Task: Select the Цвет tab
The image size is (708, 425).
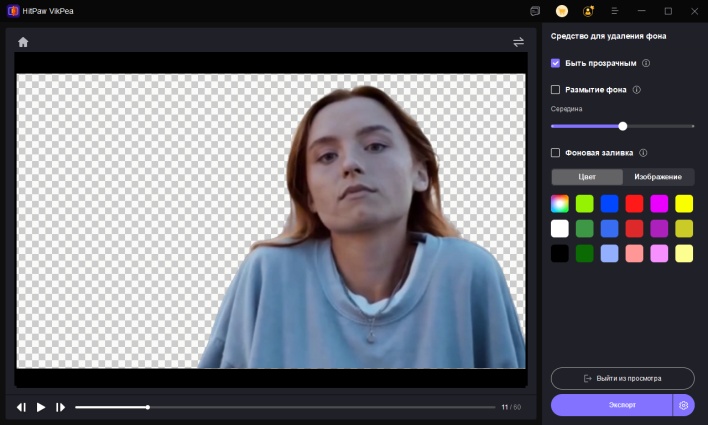Action: 587,177
